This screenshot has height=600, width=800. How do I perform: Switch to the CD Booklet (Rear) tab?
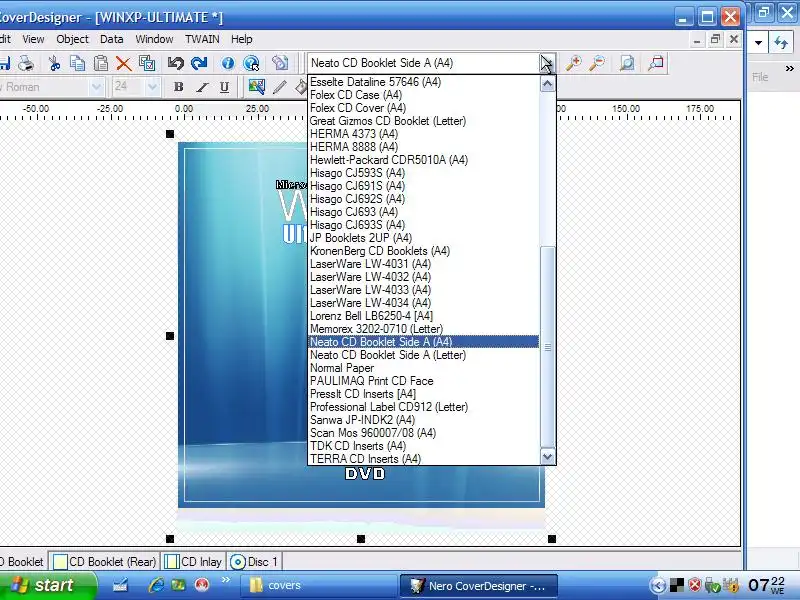click(105, 562)
